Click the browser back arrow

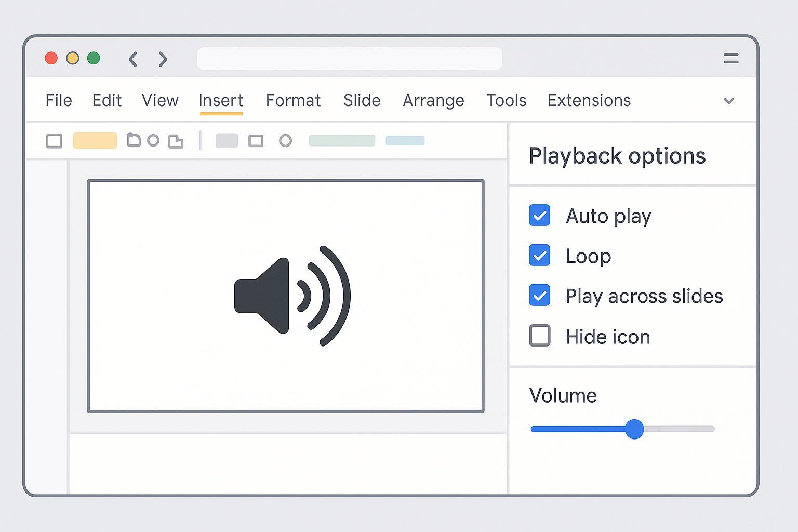(133, 59)
